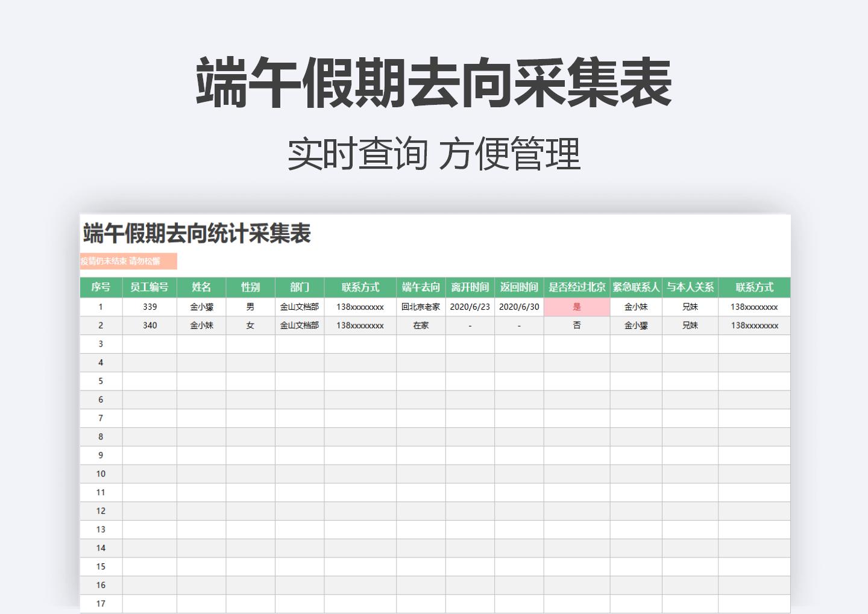Click the pink highlighted 是 cell

[x=577, y=307]
